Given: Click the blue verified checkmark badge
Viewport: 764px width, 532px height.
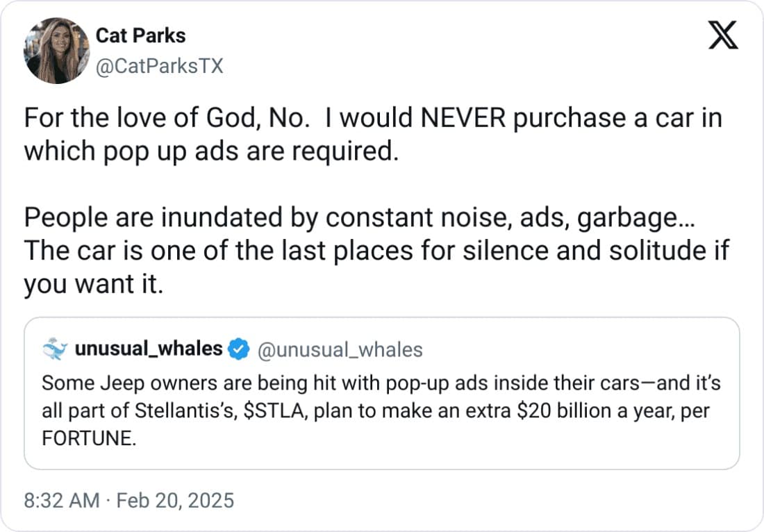Looking at the screenshot, I should coord(240,349).
